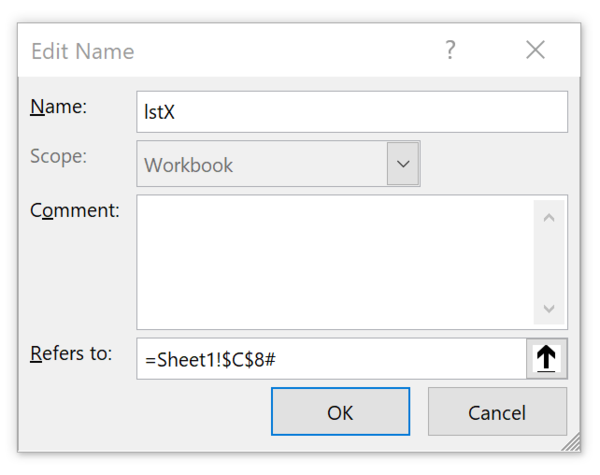
Task: Click the Comment label
Action: tap(76, 211)
